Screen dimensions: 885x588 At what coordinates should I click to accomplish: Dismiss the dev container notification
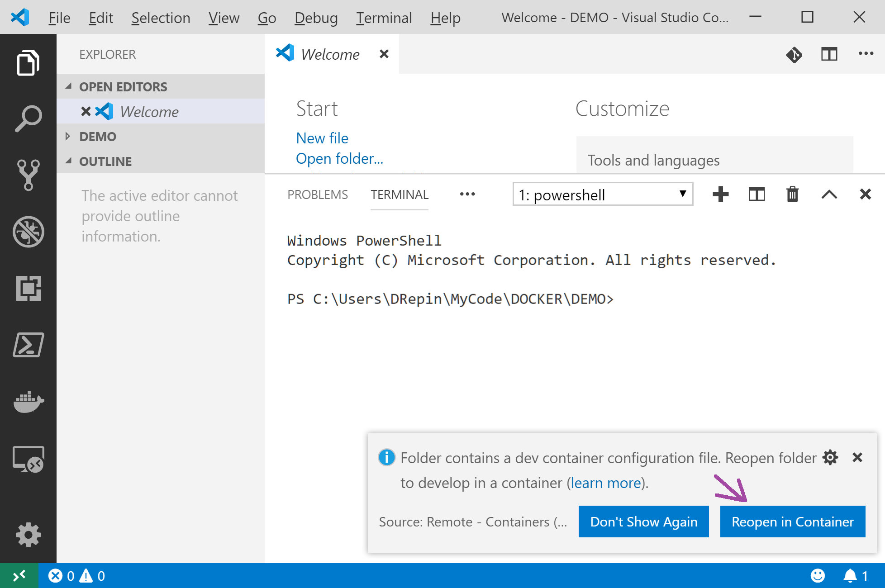pyautogui.click(x=857, y=457)
